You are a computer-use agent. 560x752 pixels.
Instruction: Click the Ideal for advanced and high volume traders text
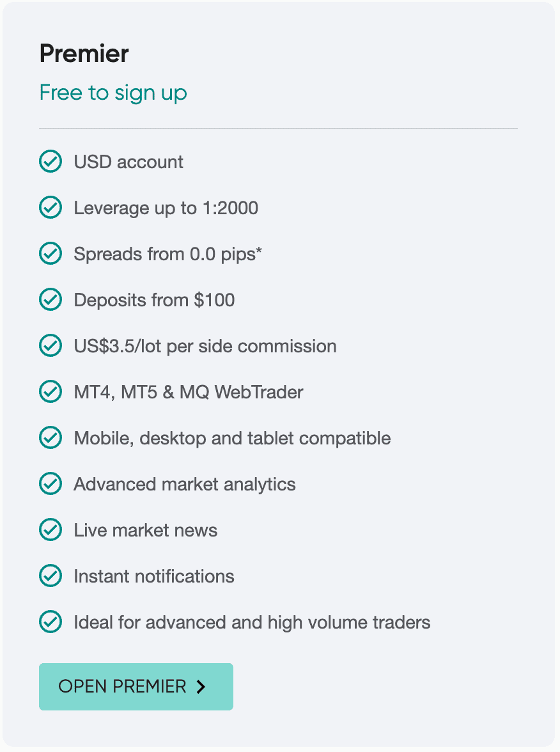coord(252,623)
